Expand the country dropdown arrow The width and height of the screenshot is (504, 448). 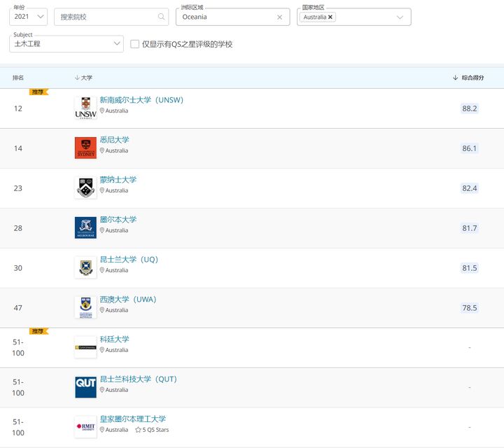tap(400, 17)
